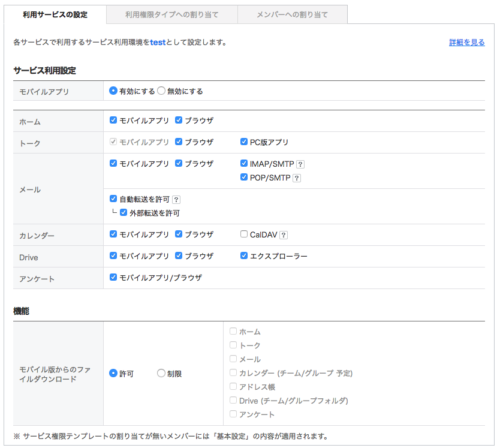Uncheck エクスプローラー for Drive
The height and width of the screenshot is (448, 497).
click(244, 255)
